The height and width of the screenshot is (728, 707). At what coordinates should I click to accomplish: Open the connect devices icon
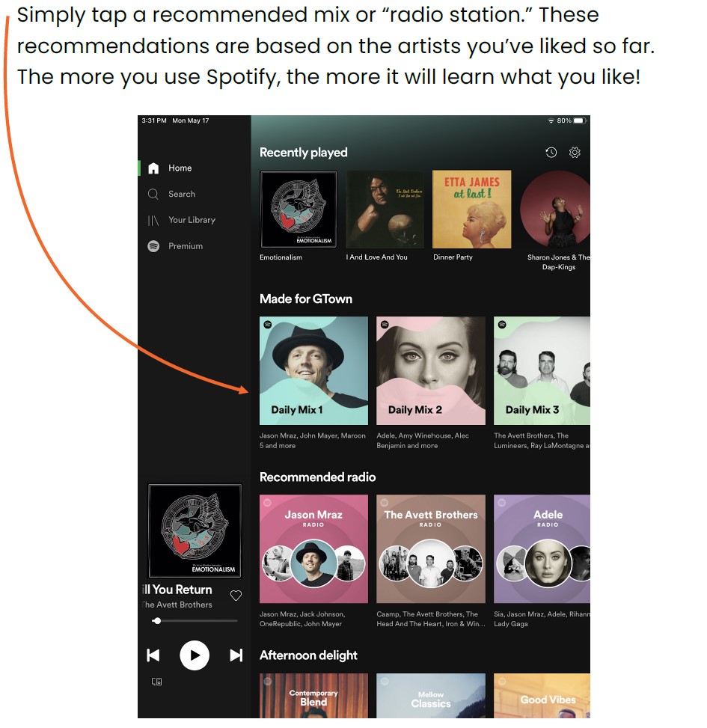coord(157,682)
